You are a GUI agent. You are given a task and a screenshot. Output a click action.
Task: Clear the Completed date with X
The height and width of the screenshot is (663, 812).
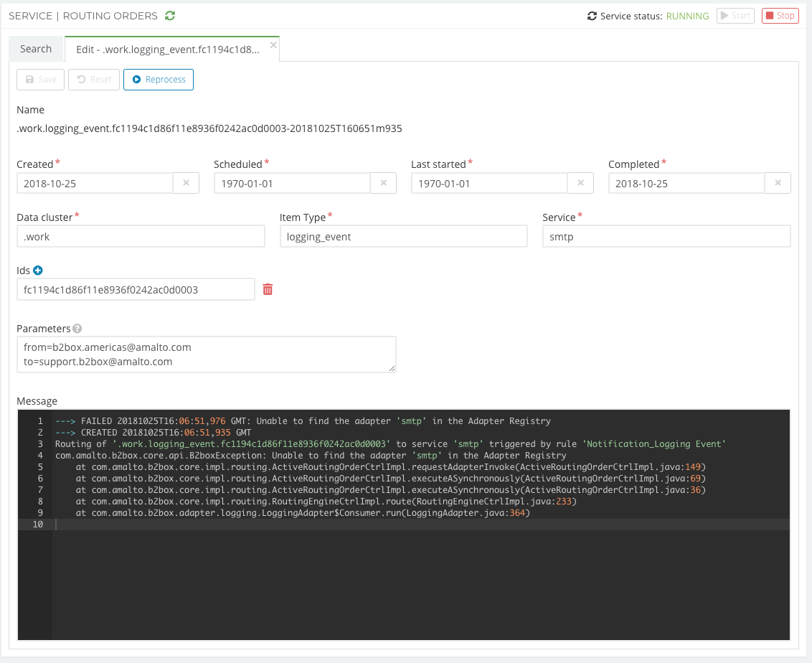pyautogui.click(x=778, y=183)
